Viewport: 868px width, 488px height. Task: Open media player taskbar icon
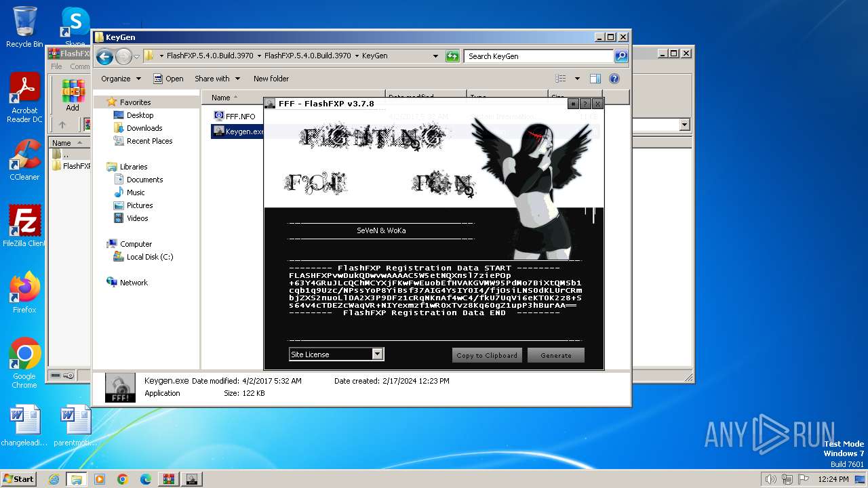point(100,479)
